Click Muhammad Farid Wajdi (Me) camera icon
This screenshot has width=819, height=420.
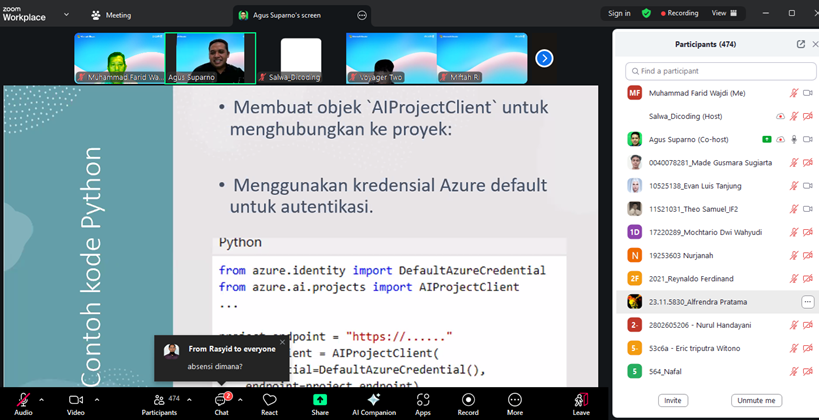tap(808, 93)
